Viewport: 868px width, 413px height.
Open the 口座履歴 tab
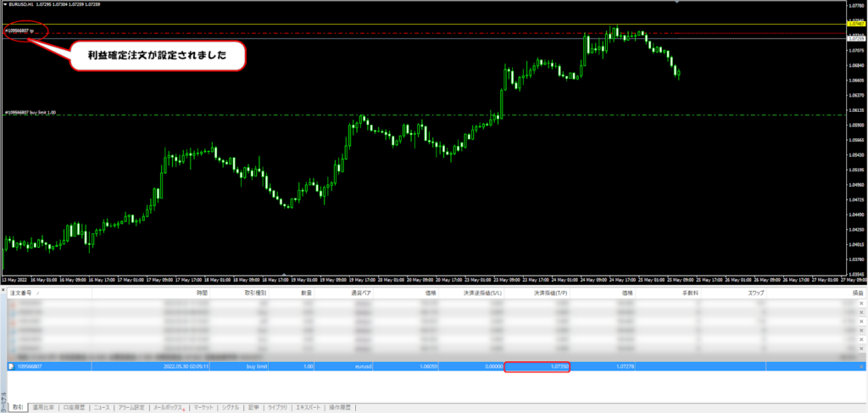click(74, 407)
